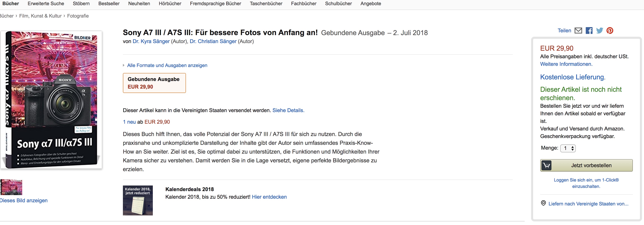The height and width of the screenshot is (225, 644).
Task: Open the Erweiterte Suche menu item
Action: click(x=46, y=4)
